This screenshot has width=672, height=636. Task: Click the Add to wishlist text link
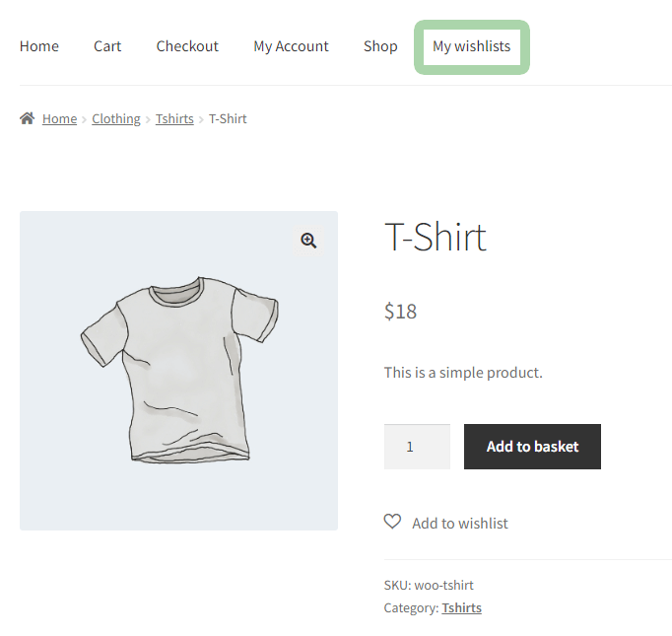460,524
